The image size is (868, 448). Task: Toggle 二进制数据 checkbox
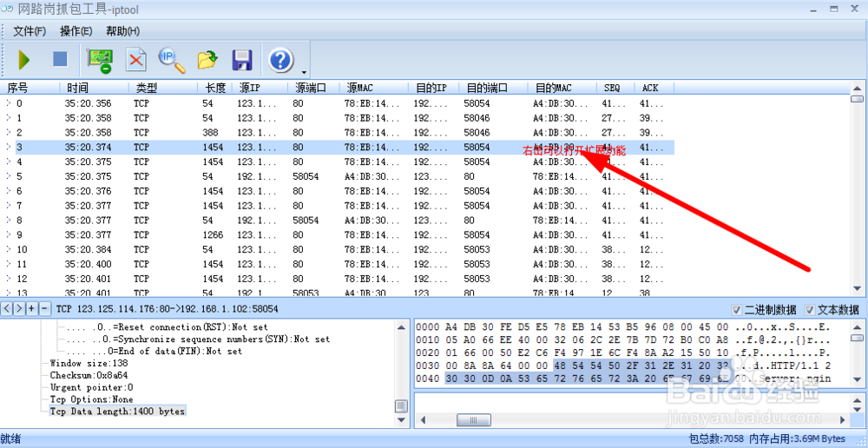pyautogui.click(x=736, y=310)
